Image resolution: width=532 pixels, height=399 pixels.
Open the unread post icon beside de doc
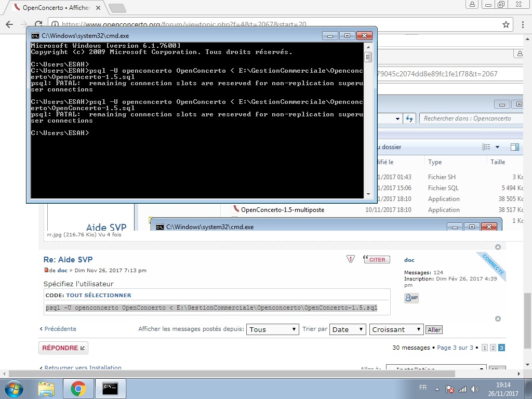[x=46, y=270]
